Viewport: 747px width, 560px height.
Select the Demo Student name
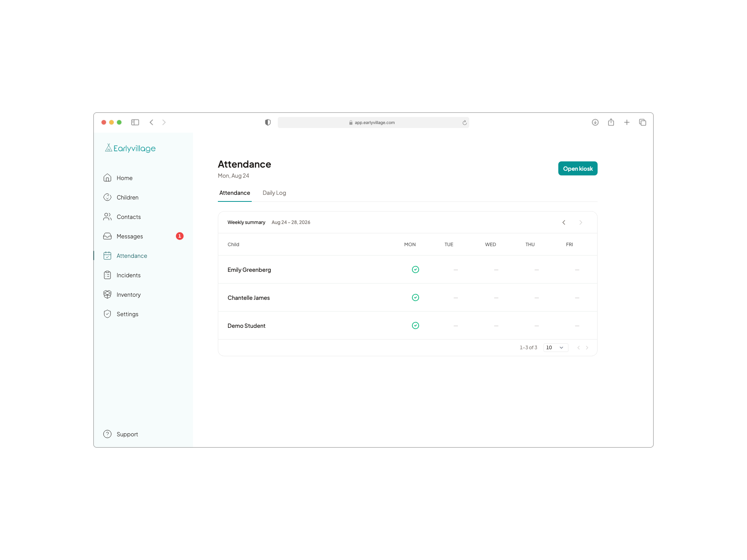click(246, 326)
